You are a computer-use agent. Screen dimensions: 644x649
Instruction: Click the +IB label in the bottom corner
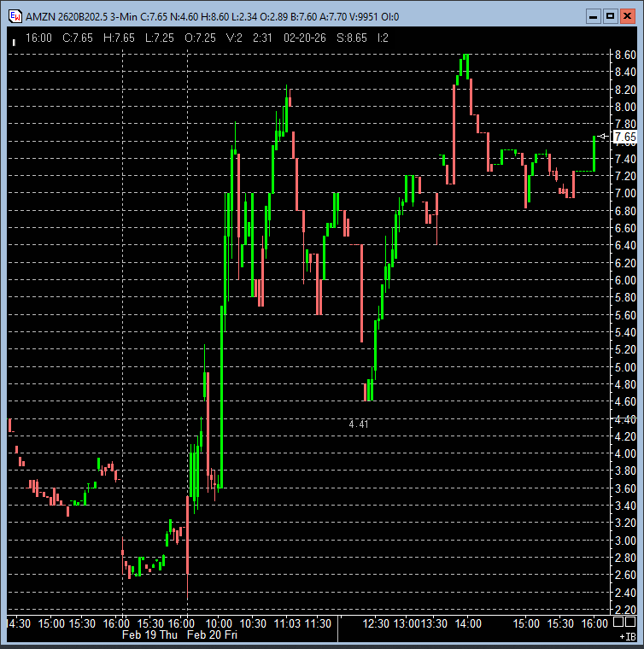[626, 636]
